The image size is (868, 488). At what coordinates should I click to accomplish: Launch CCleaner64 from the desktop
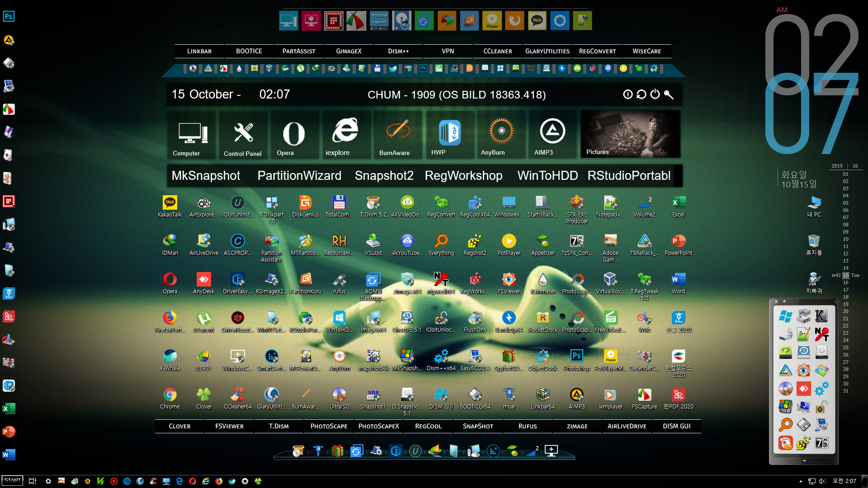pos(237,399)
